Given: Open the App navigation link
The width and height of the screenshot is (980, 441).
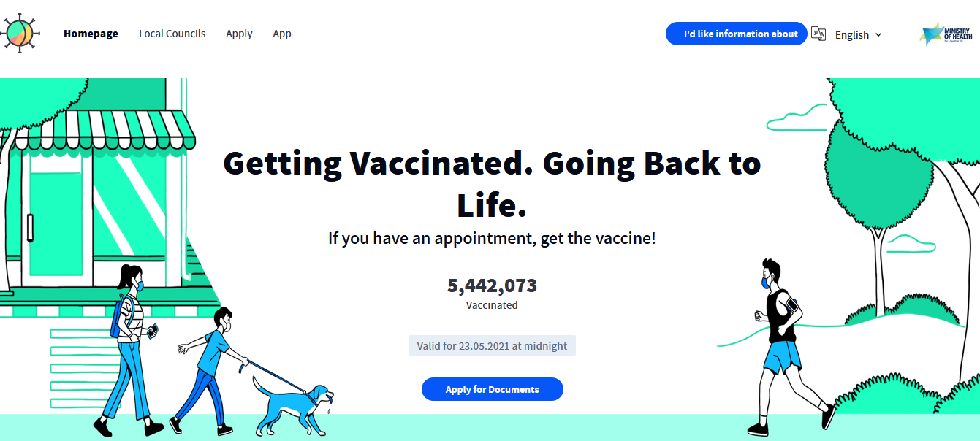Looking at the screenshot, I should [282, 34].
